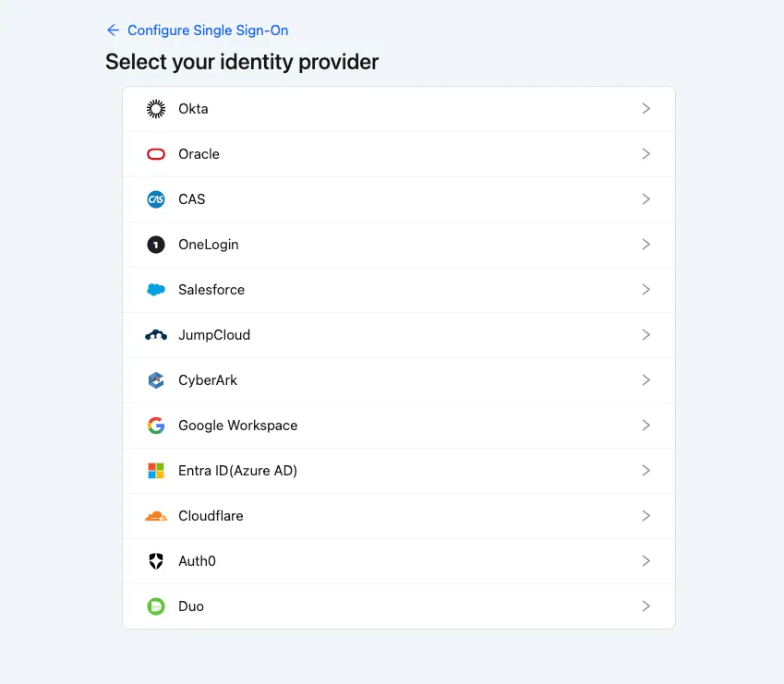
Task: Go back via Configure Single Sign-On link
Action: (208, 30)
